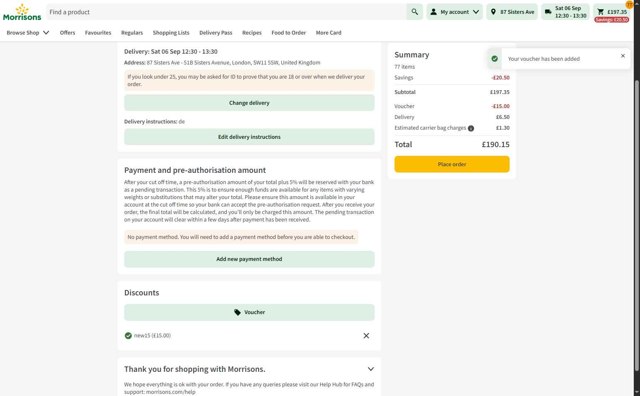Open Recipes
The width and height of the screenshot is (640, 396).
(x=252, y=33)
